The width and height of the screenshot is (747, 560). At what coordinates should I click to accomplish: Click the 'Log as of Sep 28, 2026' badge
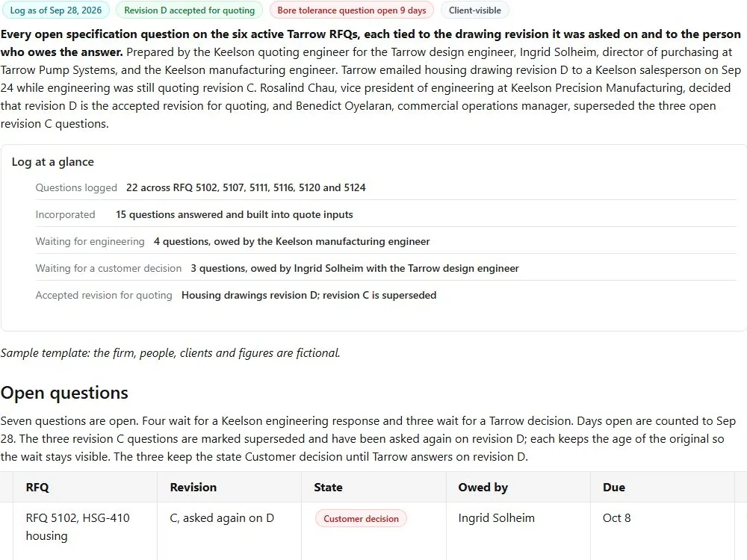(x=55, y=10)
